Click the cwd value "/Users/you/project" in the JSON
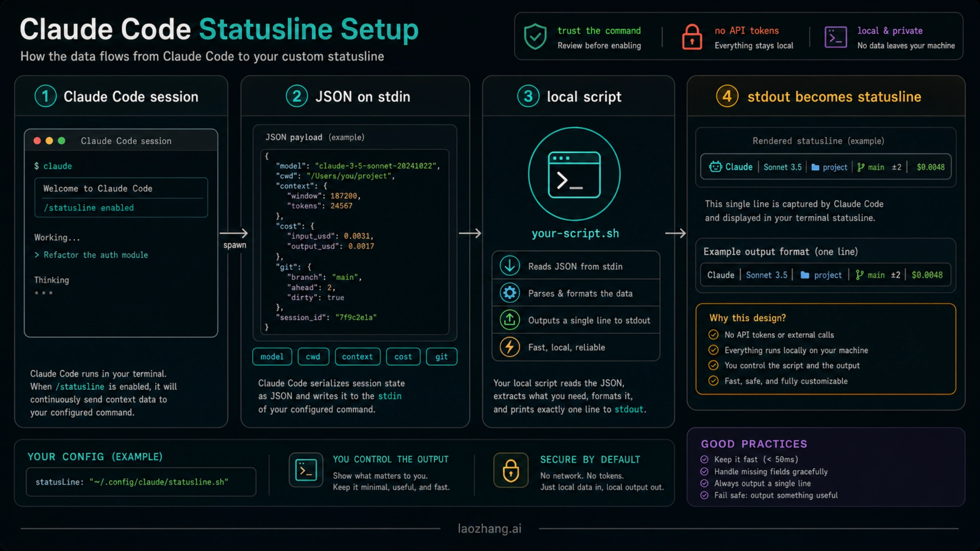Viewport: 980px width, 551px height. pyautogui.click(x=350, y=176)
